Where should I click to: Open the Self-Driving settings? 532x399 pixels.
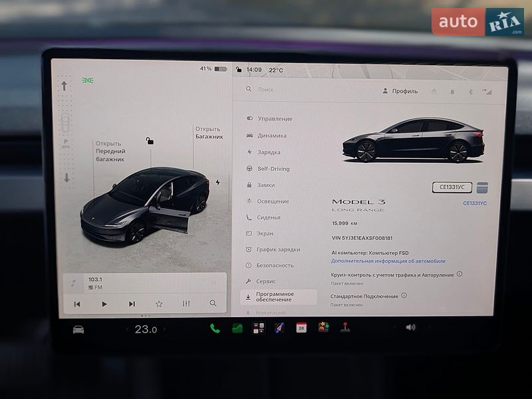coord(268,169)
